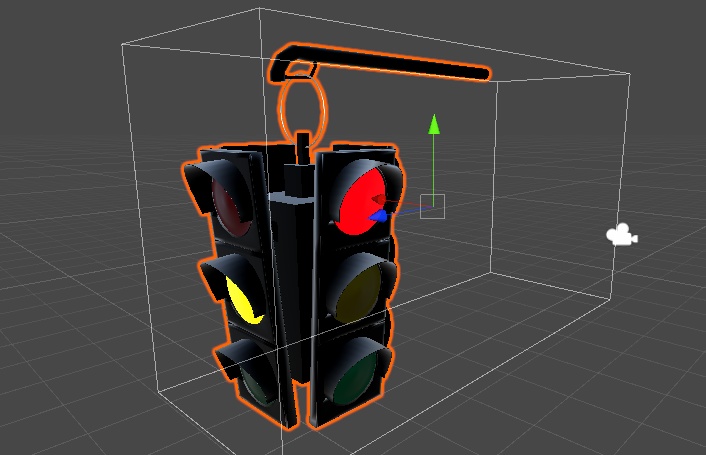706x455 pixels.
Task: Select the hanging ring above the traffic light
Action: 302,109
